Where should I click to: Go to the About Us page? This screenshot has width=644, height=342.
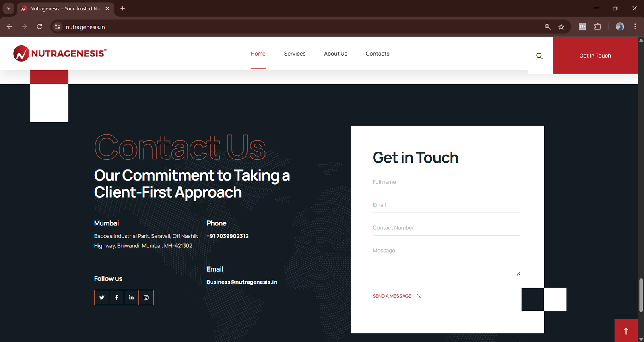click(x=335, y=54)
